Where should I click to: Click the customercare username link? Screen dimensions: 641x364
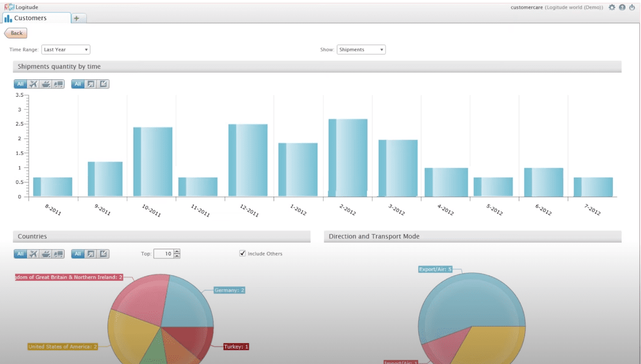(x=526, y=7)
